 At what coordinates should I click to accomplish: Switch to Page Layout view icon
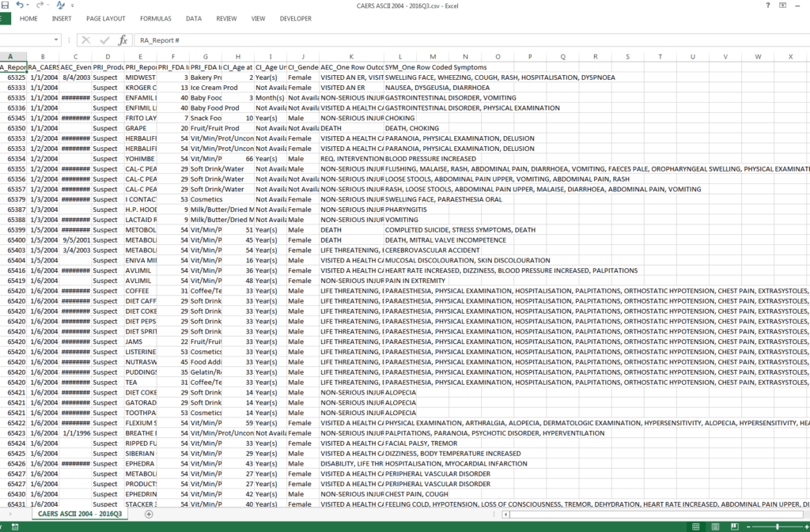[715, 526]
